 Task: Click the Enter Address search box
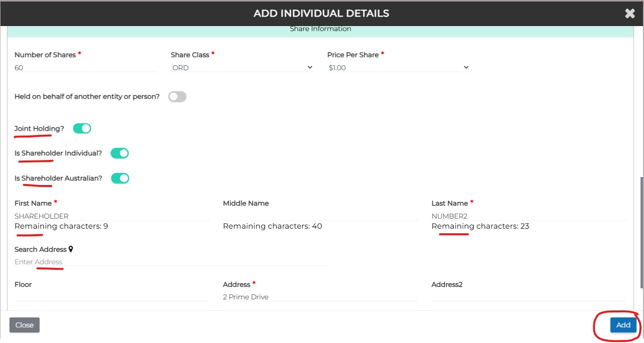tap(171, 262)
